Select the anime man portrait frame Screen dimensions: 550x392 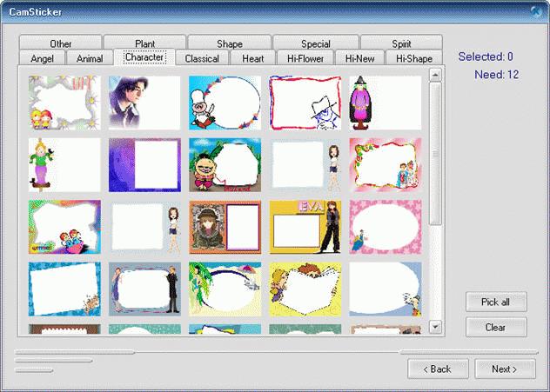(144, 103)
